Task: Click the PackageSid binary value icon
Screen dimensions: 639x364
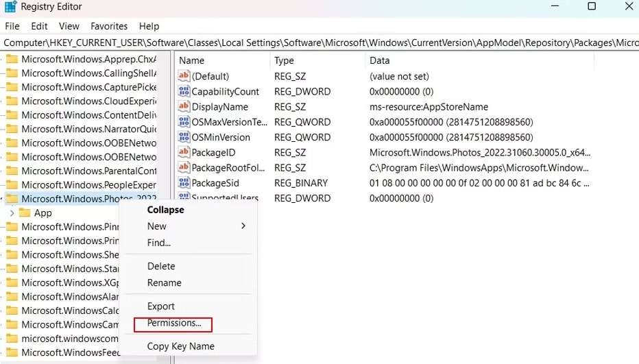Action: click(184, 182)
